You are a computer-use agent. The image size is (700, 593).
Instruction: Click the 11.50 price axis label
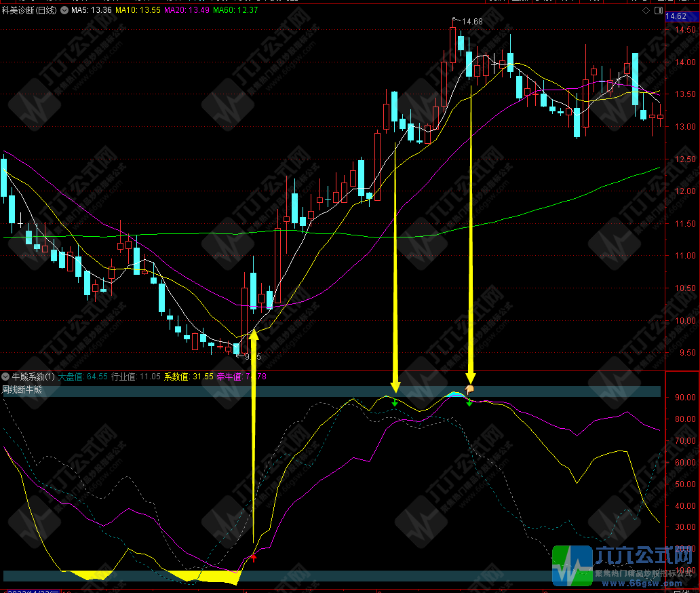point(685,224)
